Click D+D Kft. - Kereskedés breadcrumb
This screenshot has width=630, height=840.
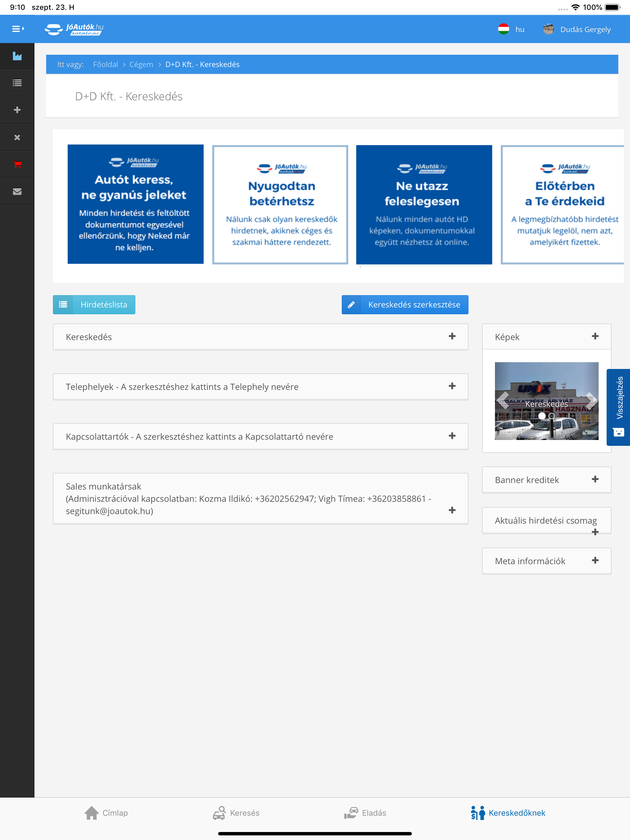[202, 65]
